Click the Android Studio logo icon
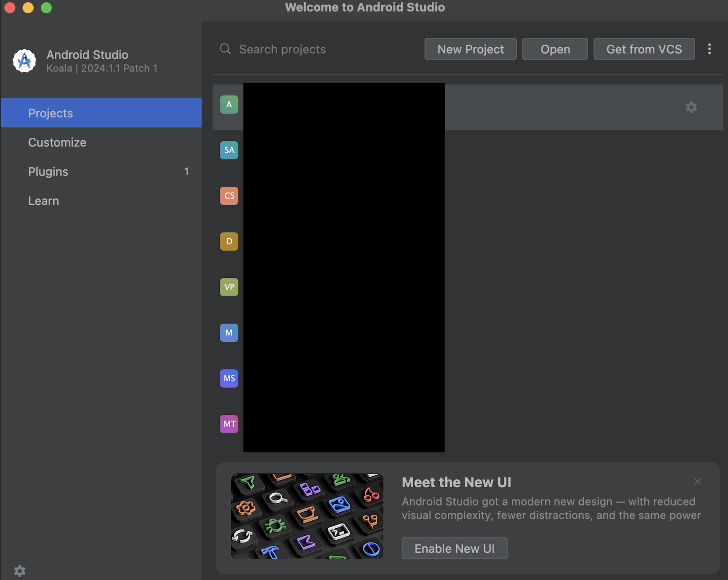Screen dimensions: 728x580 (x=24, y=61)
